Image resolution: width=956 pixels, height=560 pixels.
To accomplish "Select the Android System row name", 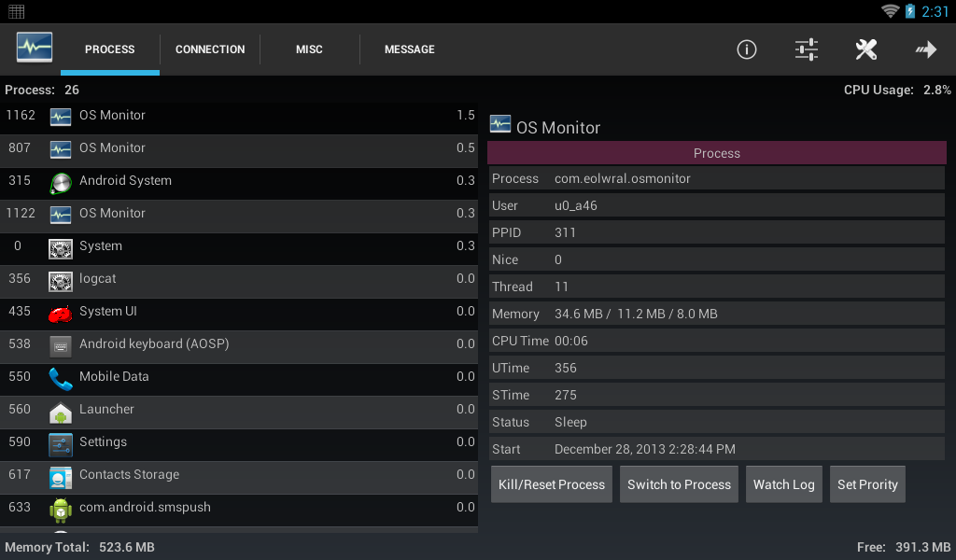I will [125, 180].
